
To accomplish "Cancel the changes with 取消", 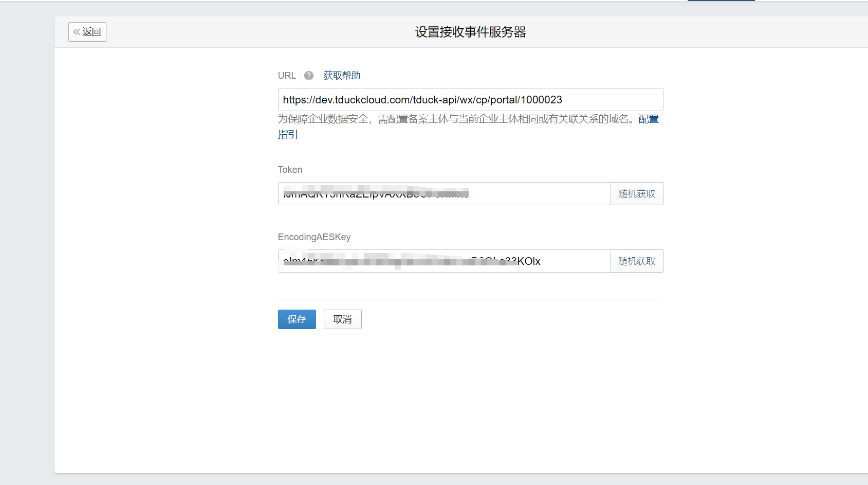I will [342, 319].
